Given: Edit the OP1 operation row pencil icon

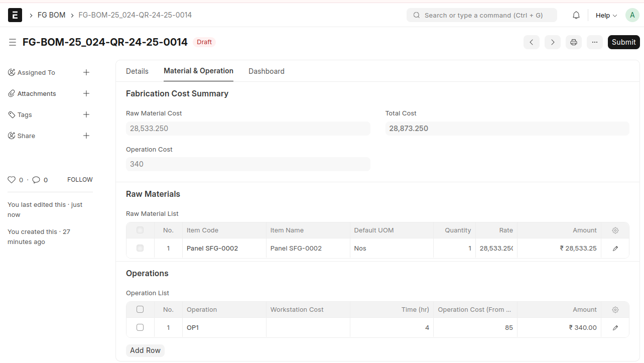Looking at the screenshot, I should pyautogui.click(x=615, y=328).
